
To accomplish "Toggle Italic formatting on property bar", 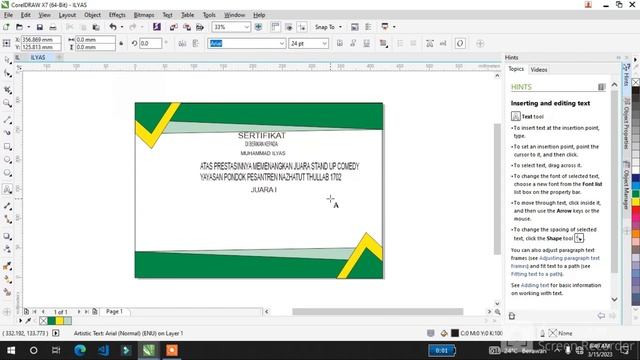I will click(353, 43).
